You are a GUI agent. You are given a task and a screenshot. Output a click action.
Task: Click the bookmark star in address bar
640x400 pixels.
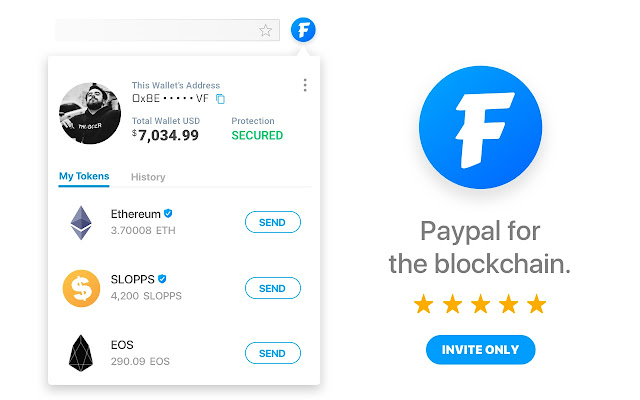click(266, 30)
